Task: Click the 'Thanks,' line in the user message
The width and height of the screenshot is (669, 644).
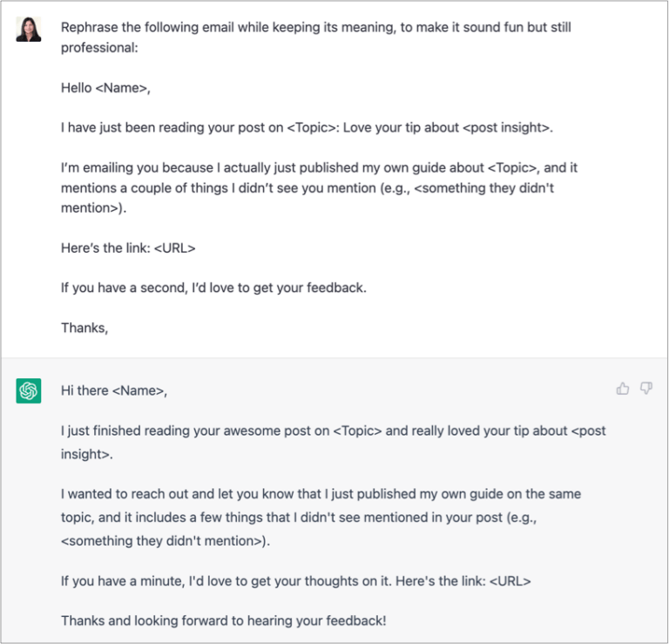Action: (84, 328)
